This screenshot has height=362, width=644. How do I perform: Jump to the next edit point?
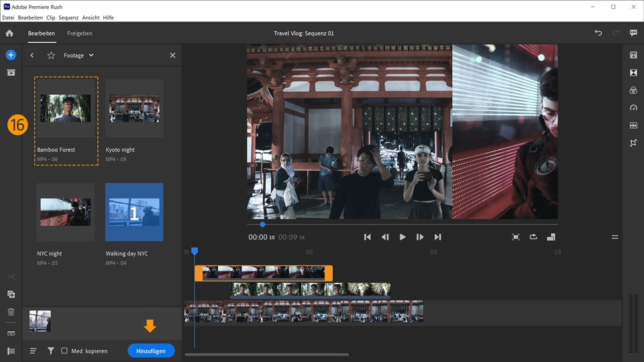click(438, 237)
